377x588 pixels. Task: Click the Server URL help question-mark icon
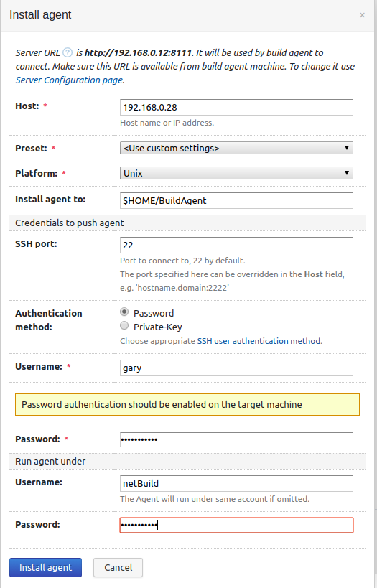click(x=68, y=52)
